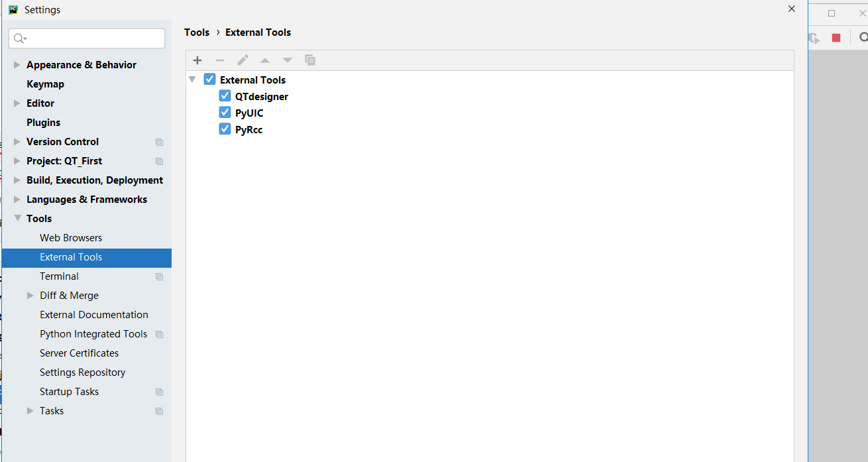Click the project-level icon next to Startup Tasks
This screenshot has width=868, height=462.
pos(159,392)
